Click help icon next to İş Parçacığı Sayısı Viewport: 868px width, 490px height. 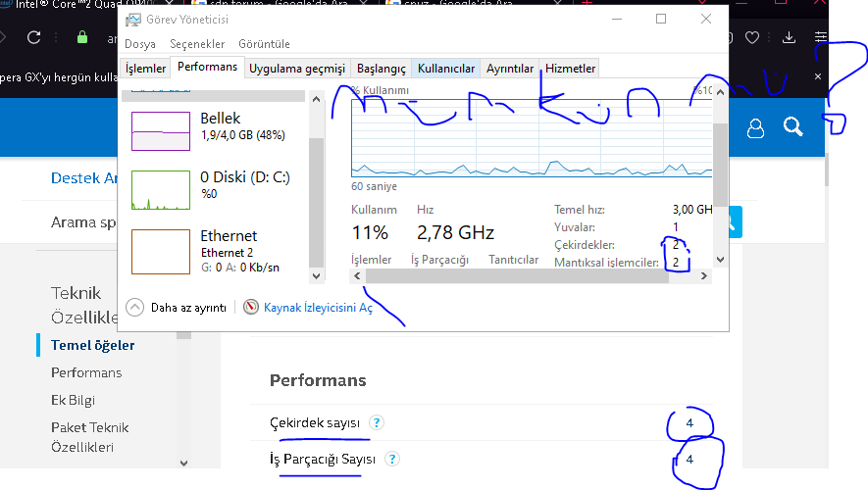(x=392, y=459)
